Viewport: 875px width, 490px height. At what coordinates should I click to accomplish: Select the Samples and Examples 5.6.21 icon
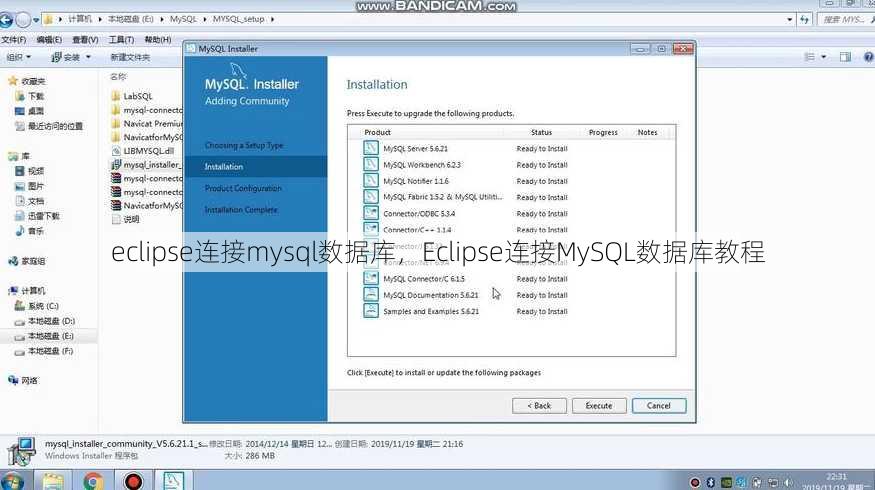pyautogui.click(x=371, y=310)
